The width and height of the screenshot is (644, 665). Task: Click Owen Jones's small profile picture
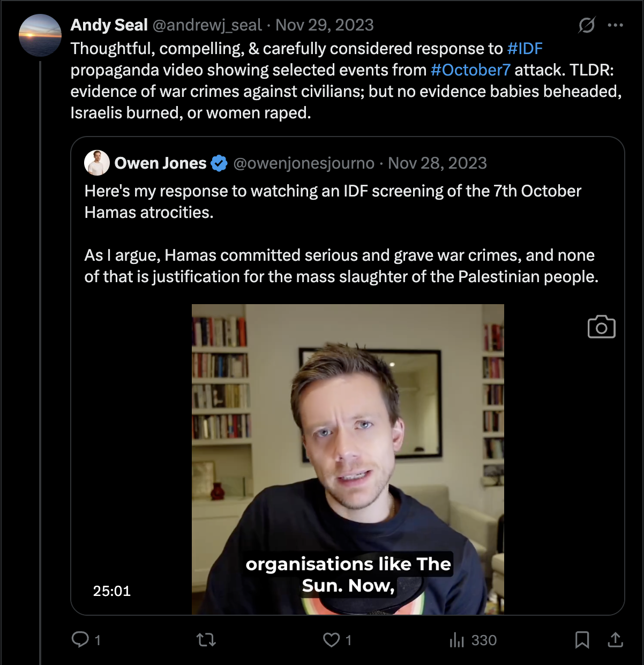[x=97, y=163]
